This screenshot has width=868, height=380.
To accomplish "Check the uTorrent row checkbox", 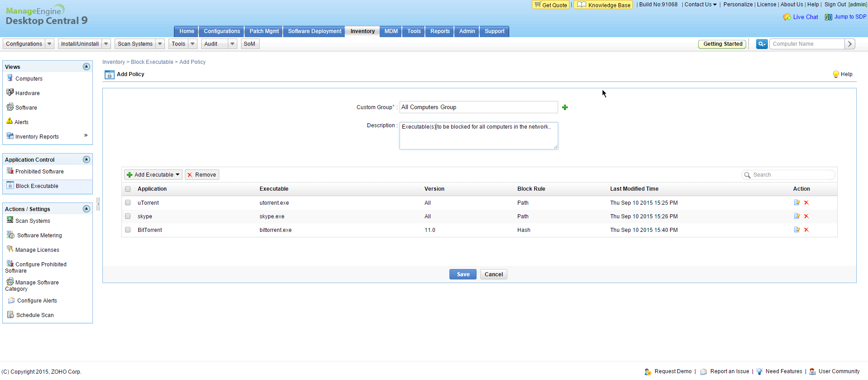I will pos(128,202).
